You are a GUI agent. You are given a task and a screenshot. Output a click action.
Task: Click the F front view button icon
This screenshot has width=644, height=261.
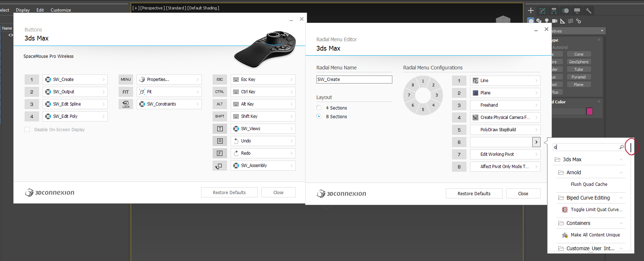pos(219,153)
